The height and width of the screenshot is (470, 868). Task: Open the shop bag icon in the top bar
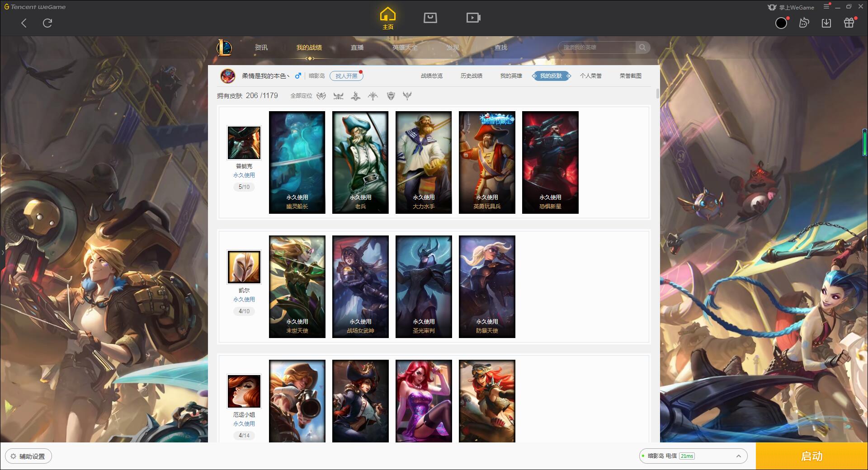[x=430, y=18]
